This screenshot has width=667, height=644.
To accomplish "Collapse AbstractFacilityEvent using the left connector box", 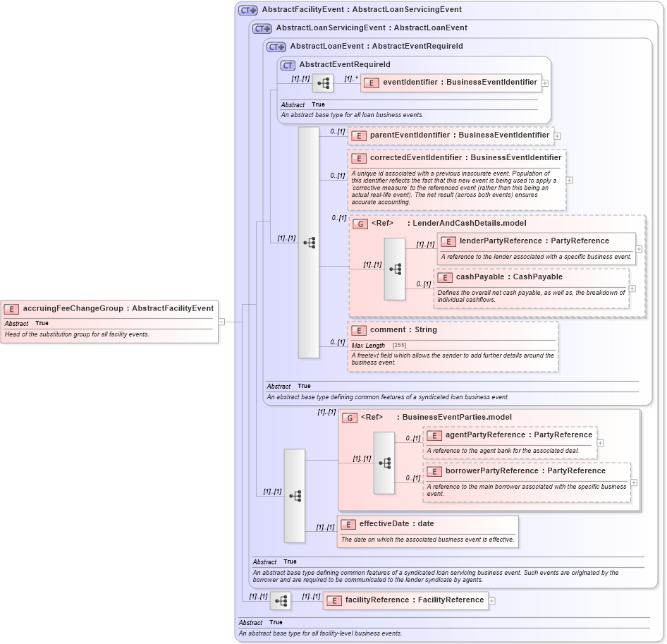I will [222, 321].
